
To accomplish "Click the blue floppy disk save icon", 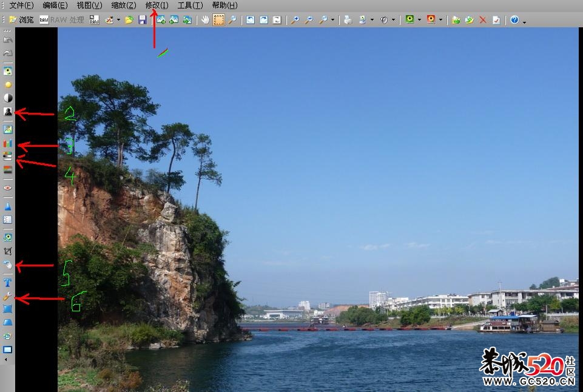I will pyautogui.click(x=143, y=20).
